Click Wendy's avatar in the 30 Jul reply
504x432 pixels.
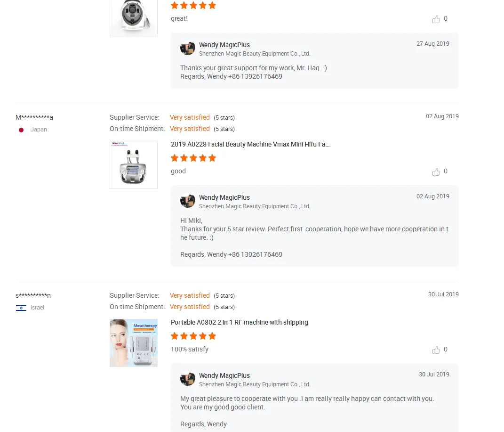click(188, 379)
